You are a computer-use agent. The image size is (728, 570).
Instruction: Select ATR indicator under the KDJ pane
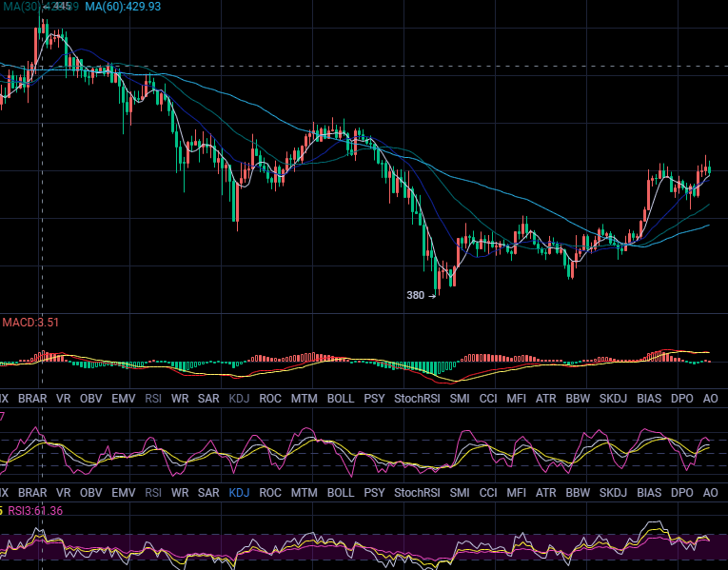pos(546,493)
